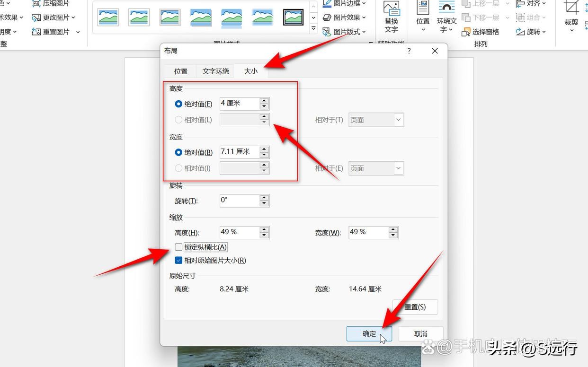The width and height of the screenshot is (588, 367).
Task: Click Bring Forward (上移一层) icon
Action: point(466,3)
